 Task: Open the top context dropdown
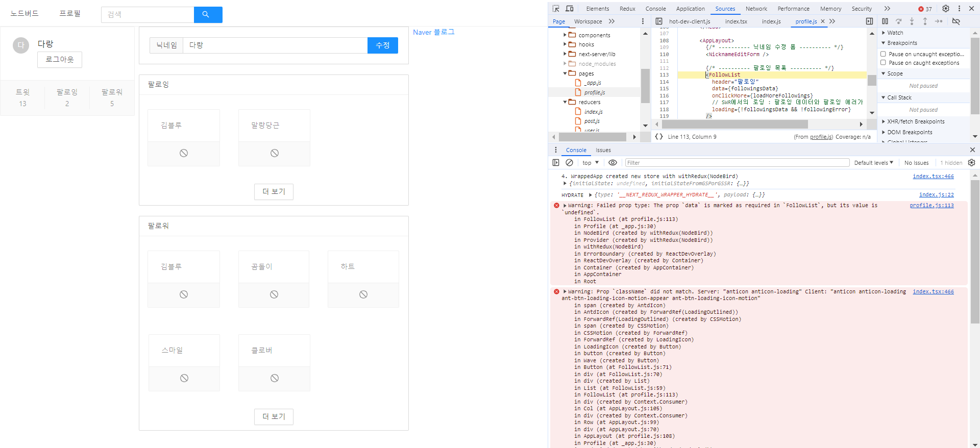[x=591, y=163]
